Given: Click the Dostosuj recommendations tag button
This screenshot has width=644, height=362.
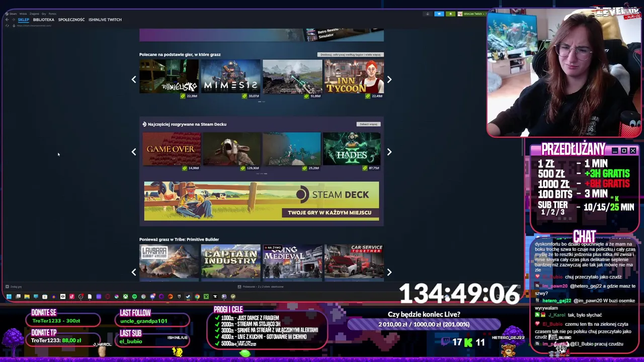Looking at the screenshot, I should 351,54.
